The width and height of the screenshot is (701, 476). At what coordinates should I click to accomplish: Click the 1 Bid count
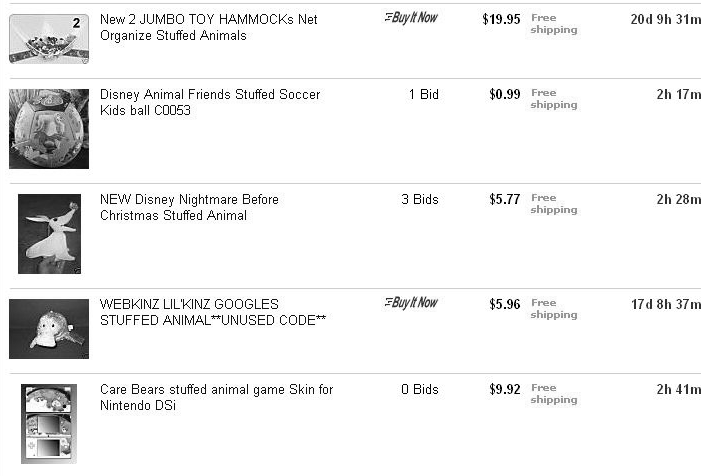[423, 94]
